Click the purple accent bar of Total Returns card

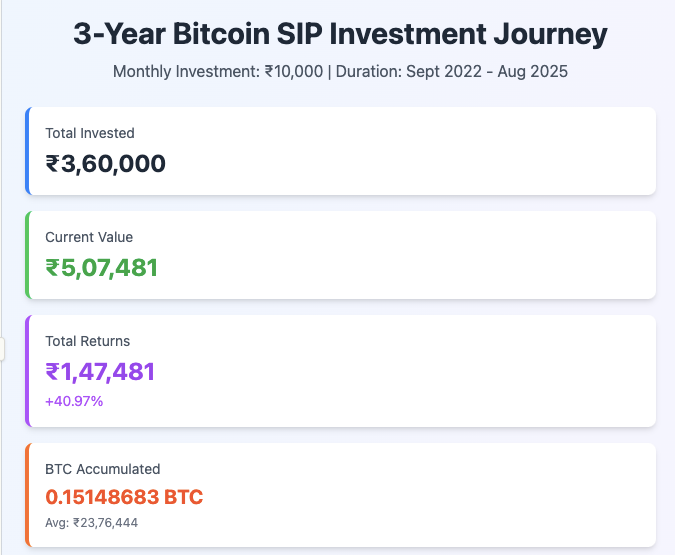27,371
